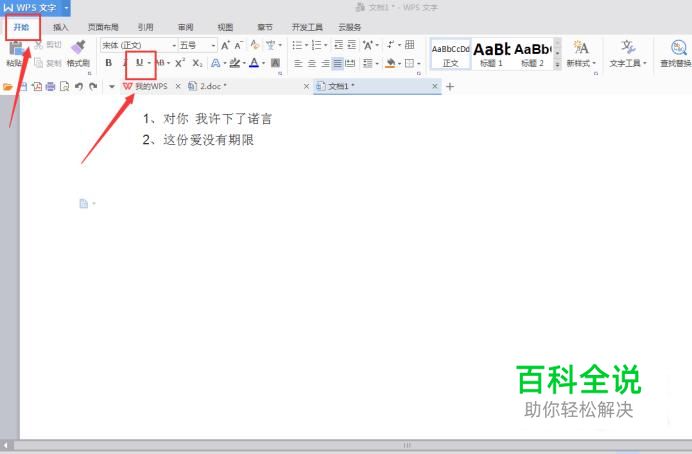
Task: Apply numbered list formatting
Action: point(316,45)
